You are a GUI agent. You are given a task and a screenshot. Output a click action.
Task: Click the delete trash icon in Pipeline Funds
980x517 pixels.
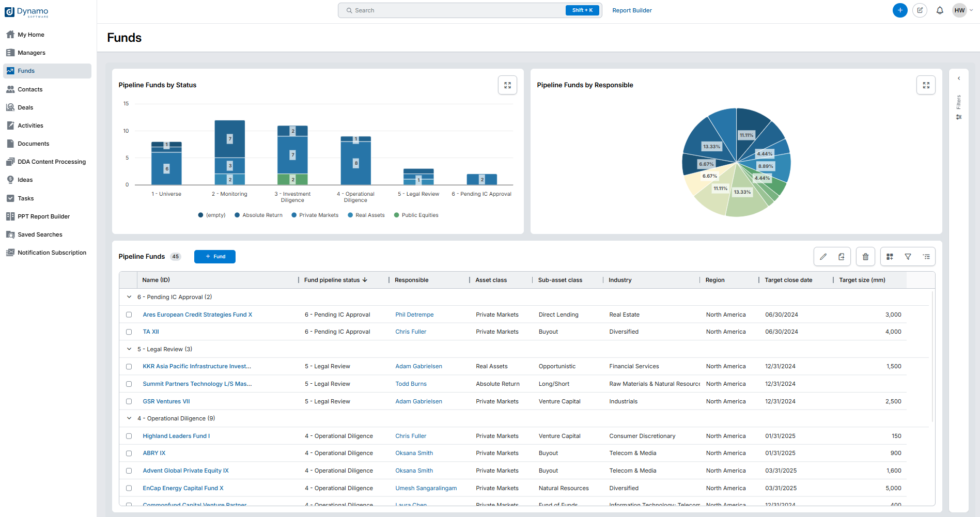point(865,257)
